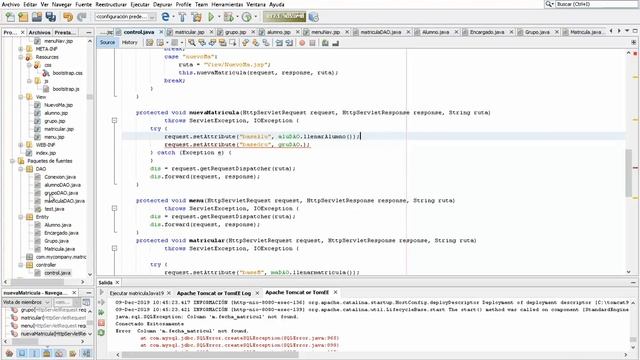Open the Vista de miembros dropdown
640x360 pixels.
(x=27, y=302)
